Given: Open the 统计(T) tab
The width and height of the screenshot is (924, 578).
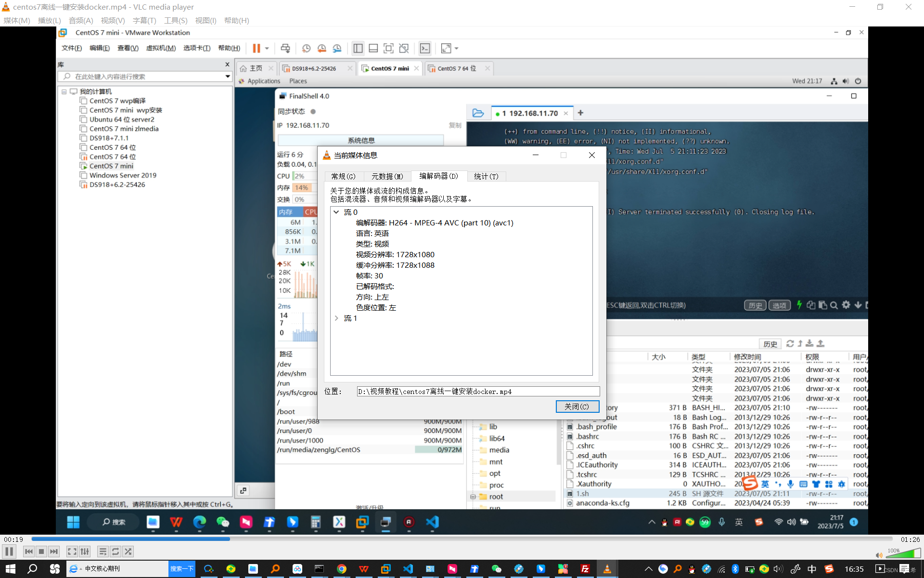Looking at the screenshot, I should [x=486, y=176].
